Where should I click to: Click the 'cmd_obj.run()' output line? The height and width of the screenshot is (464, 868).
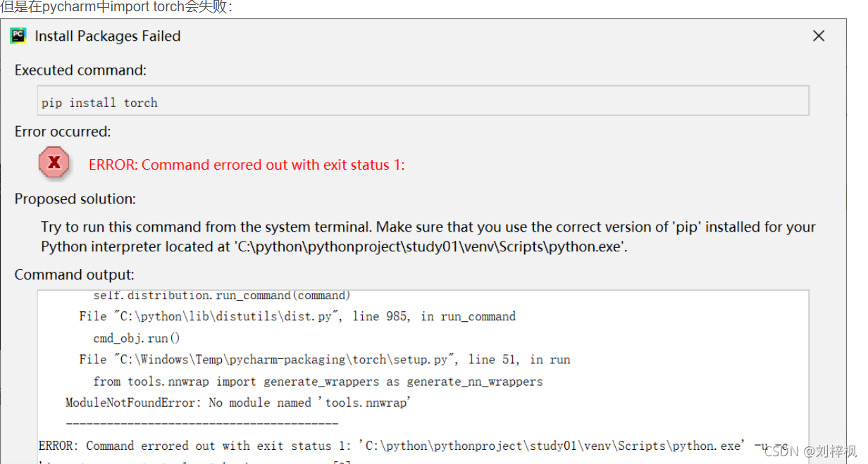click(137, 339)
